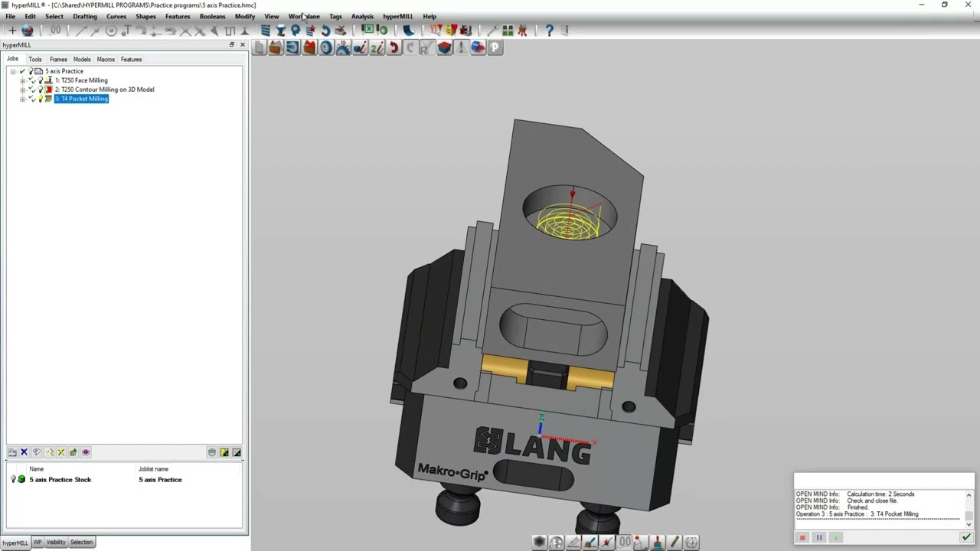Click the circle sketch tool in drafting toolbar
980x551 pixels.
111,31
